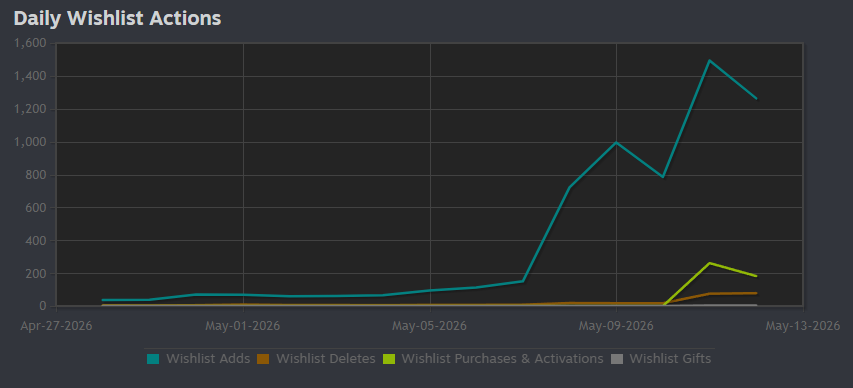
Task: Toggle the Wishlist Deletes legend entry
Action: click(x=316, y=359)
